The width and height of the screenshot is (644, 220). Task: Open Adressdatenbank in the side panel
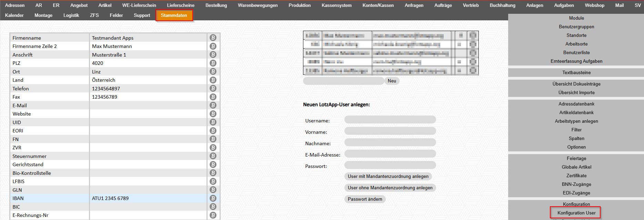pyautogui.click(x=576, y=104)
